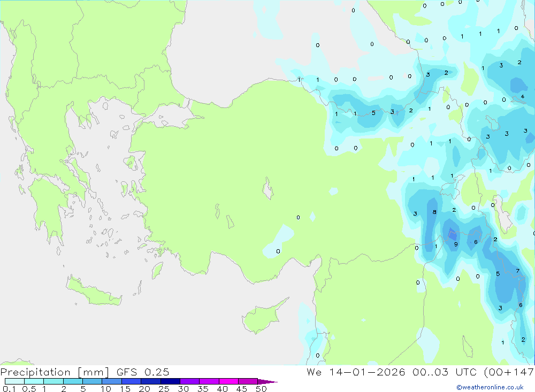
Task: Click the legend label '50'
Action: point(261,389)
